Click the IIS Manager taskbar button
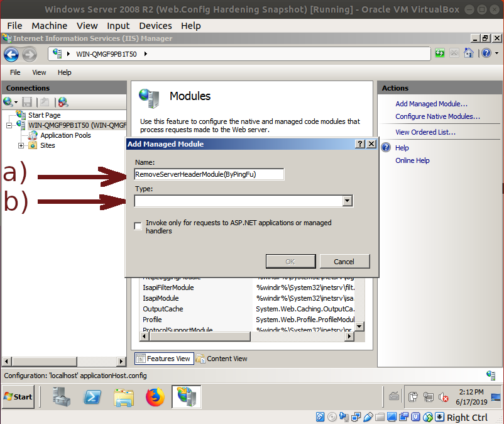Viewport: 504px width, 424px height. click(x=187, y=397)
